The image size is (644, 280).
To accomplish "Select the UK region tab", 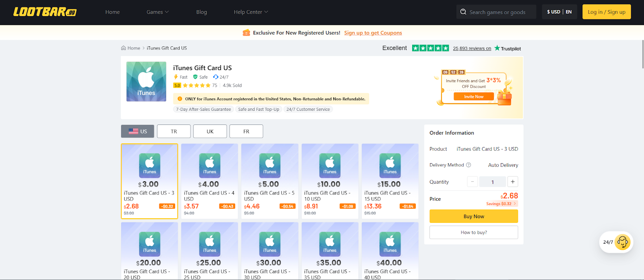I will (x=210, y=131).
